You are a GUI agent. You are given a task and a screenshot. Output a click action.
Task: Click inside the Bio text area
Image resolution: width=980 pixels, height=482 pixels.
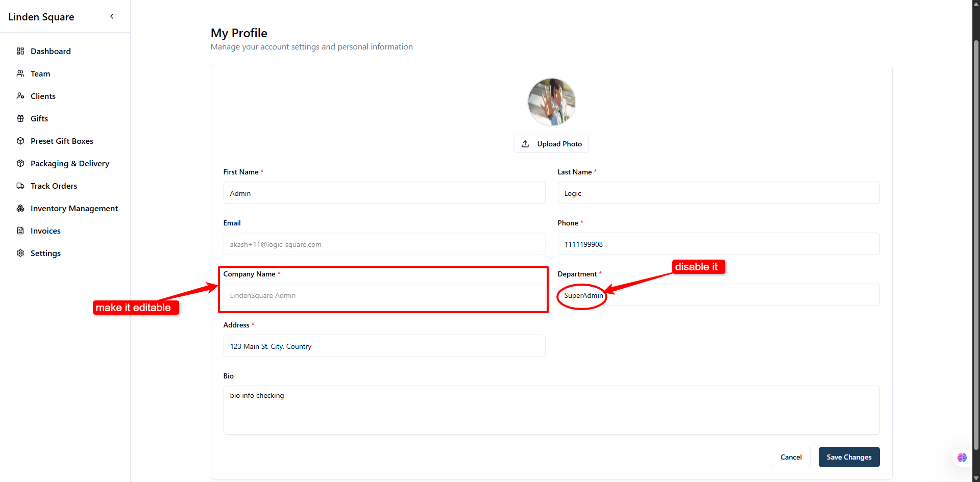(552, 410)
